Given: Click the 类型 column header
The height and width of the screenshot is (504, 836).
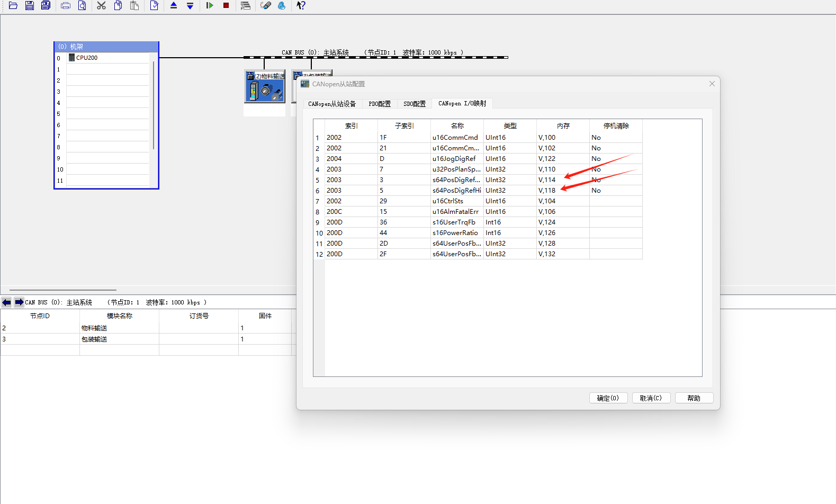Looking at the screenshot, I should tap(510, 126).
